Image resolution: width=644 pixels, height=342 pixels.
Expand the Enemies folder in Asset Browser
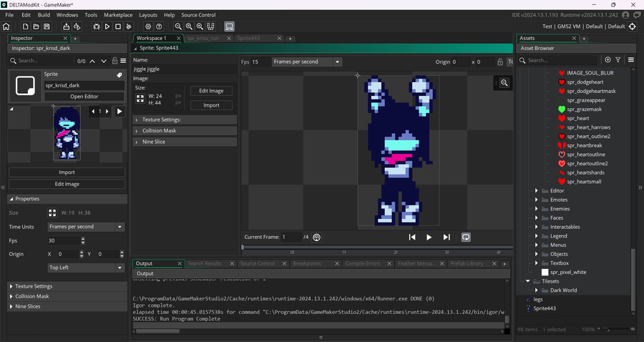pos(537,209)
